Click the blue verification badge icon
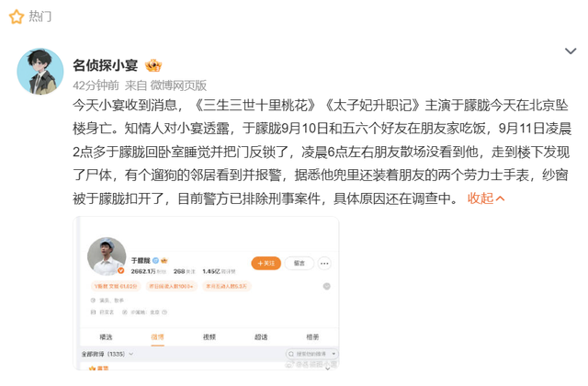Viewport: 588px width, 386px height. (x=155, y=260)
